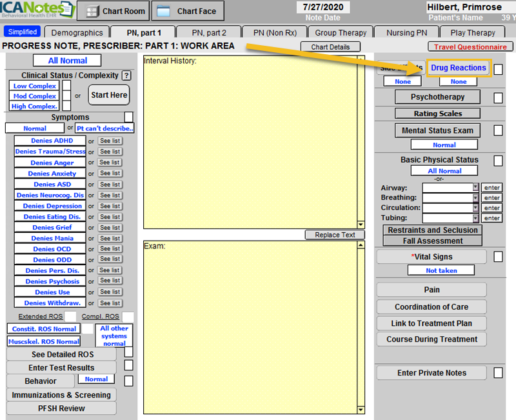The width and height of the screenshot is (516, 420).
Task: Tick the checkbox beside Psychotherapy
Action: (498, 97)
